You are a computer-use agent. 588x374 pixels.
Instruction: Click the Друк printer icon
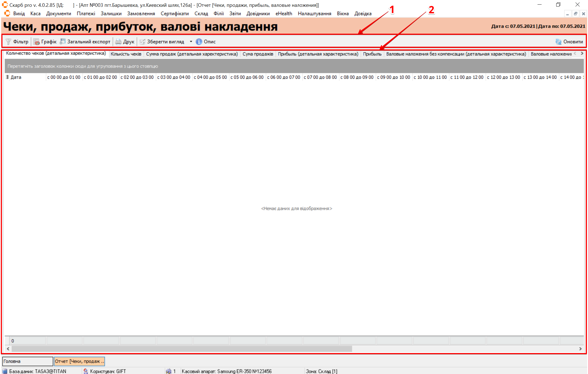[118, 42]
